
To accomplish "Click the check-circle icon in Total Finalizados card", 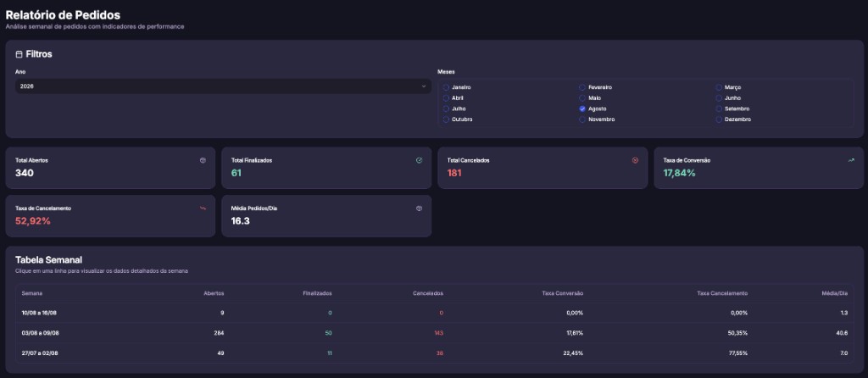I will point(419,160).
